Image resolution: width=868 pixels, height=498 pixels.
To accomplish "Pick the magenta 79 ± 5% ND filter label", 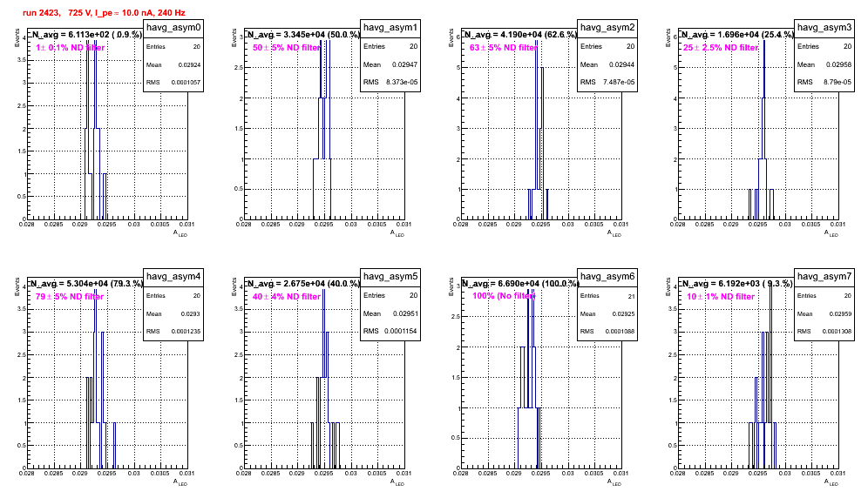I will pos(70,297).
